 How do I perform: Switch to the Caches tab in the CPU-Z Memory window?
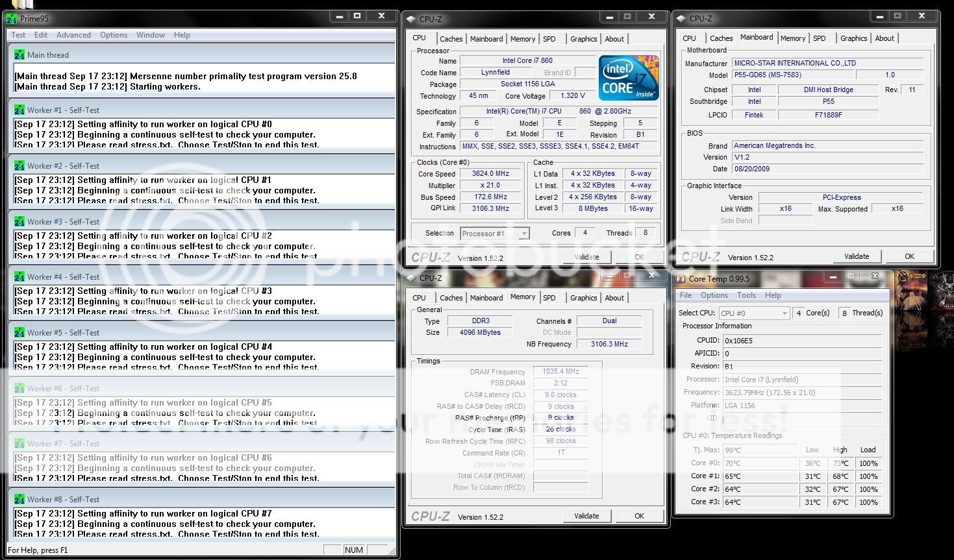[x=451, y=298]
